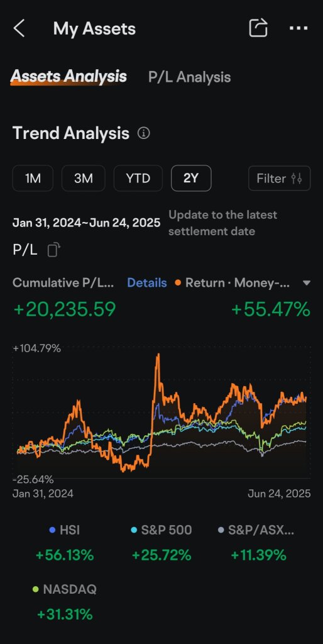
Task: Tap the Cumulative P/L label
Action: (63, 283)
